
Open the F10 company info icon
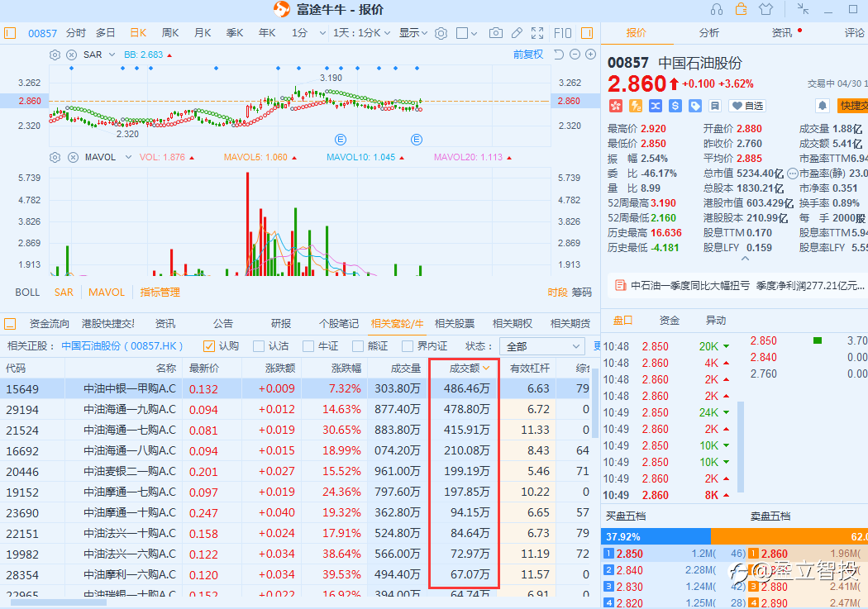(x=562, y=33)
